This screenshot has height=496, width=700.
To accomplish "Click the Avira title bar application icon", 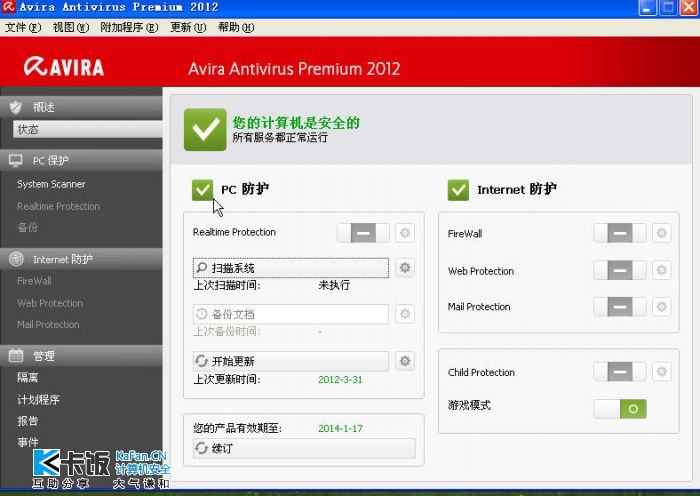I will coord(8,7).
